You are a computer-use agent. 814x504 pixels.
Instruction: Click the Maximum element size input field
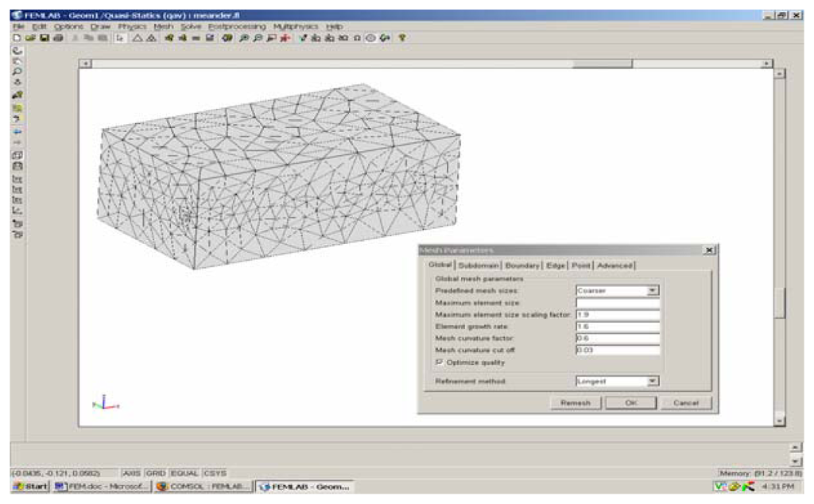pos(618,303)
